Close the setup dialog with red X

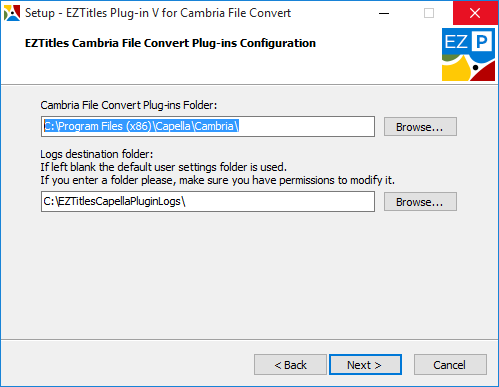click(x=475, y=13)
